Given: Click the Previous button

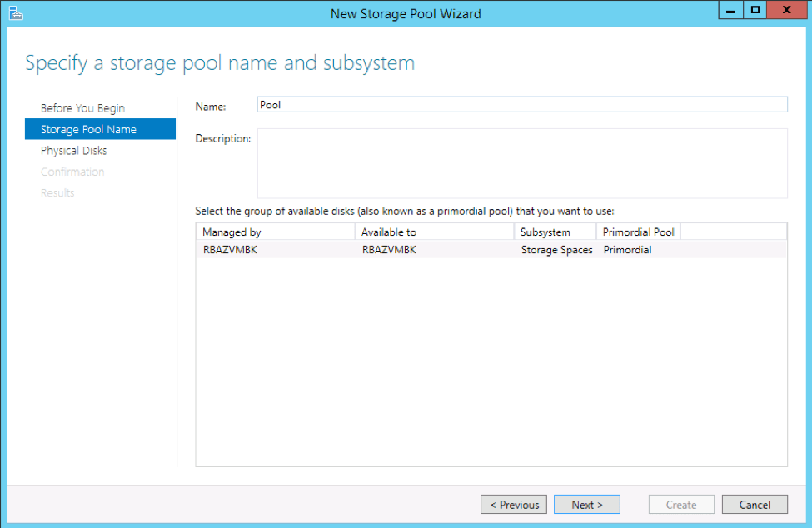Looking at the screenshot, I should (x=513, y=504).
